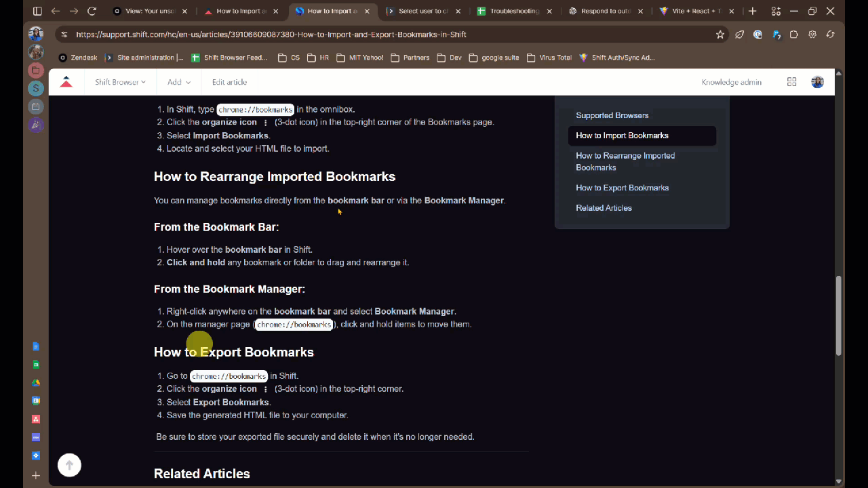
Task: Add a new workspace with the plus icon
Action: point(35,474)
